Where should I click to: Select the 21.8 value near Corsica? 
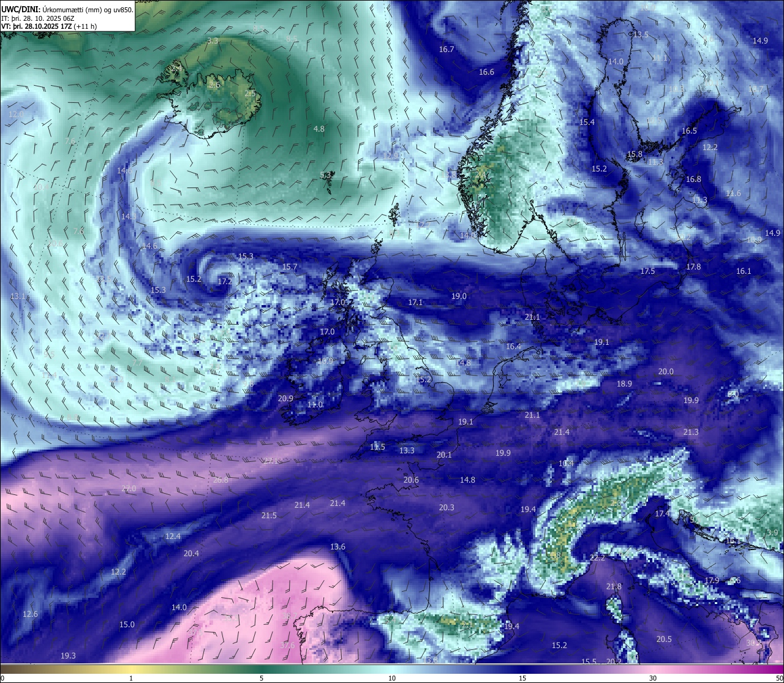click(614, 587)
